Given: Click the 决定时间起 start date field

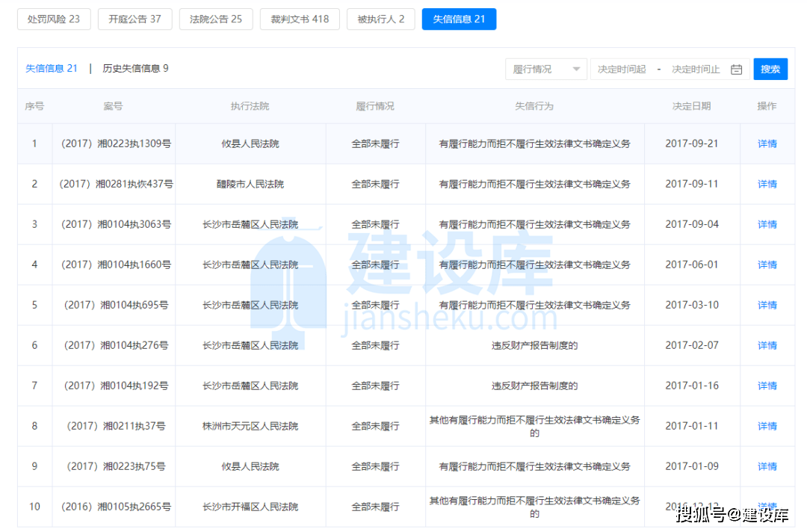Looking at the screenshot, I should (x=622, y=69).
